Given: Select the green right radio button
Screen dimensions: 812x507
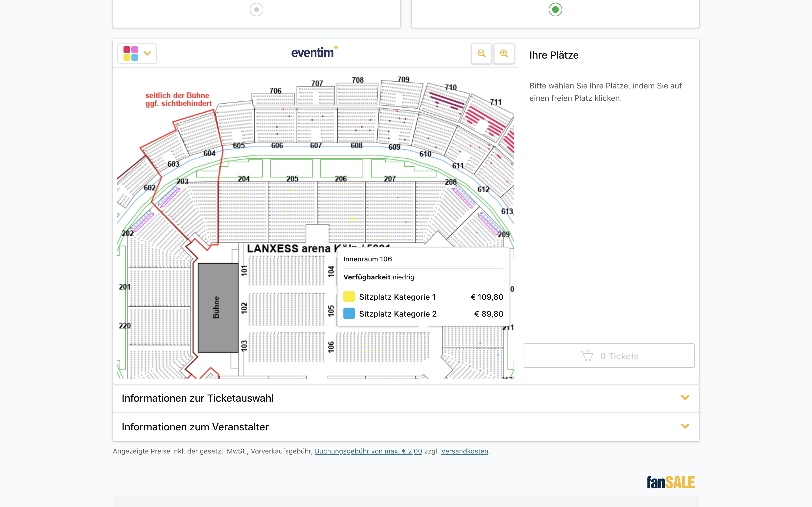Looking at the screenshot, I should click(555, 10).
